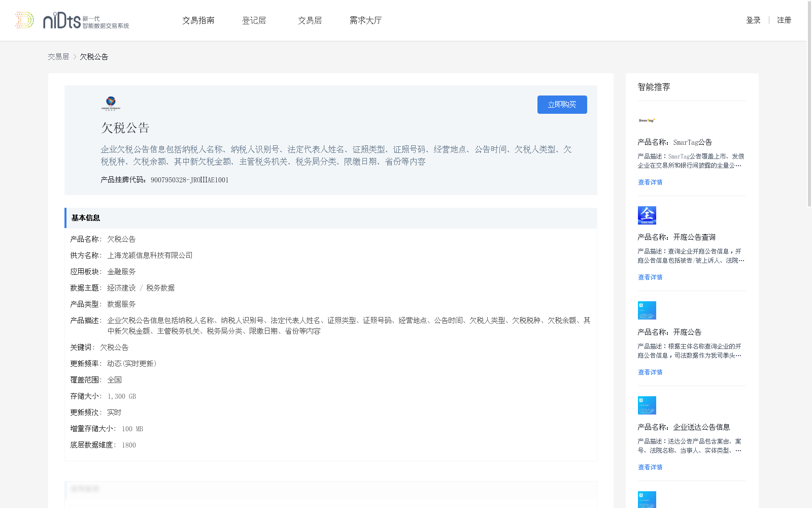Click the 欠税公告 breadcrumb text
This screenshot has height=508, width=812.
[x=94, y=57]
